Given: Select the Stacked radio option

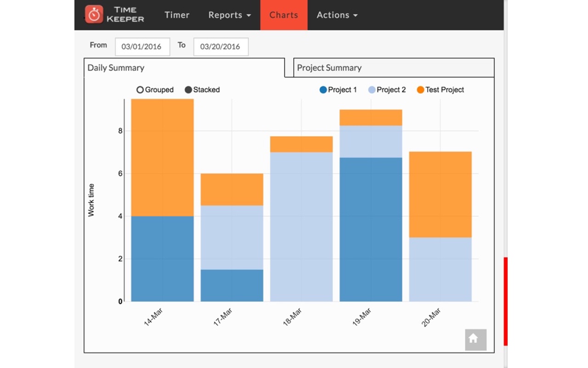Looking at the screenshot, I should 188,90.
